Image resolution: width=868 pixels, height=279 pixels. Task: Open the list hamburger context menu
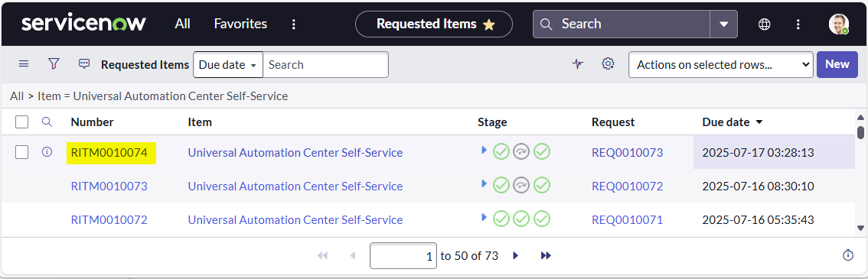[x=24, y=64]
